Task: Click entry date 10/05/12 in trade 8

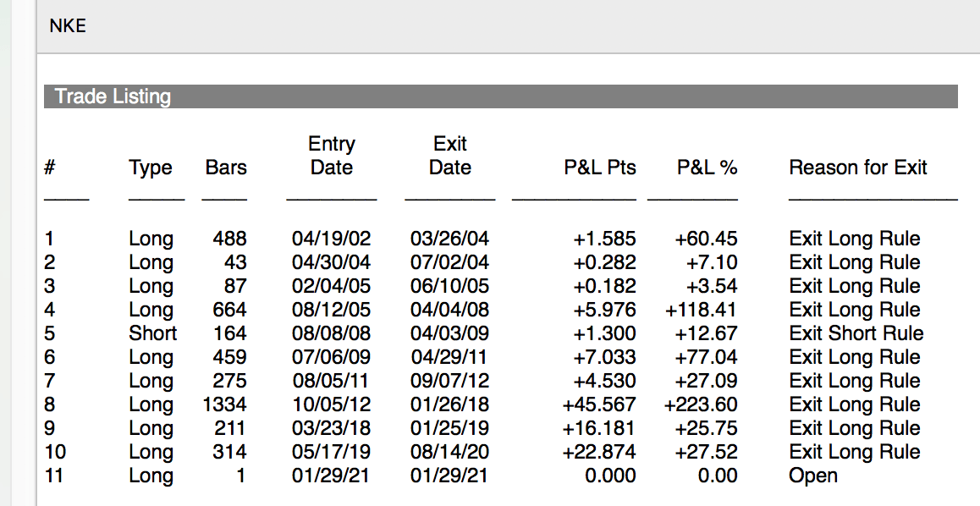Action: click(331, 404)
